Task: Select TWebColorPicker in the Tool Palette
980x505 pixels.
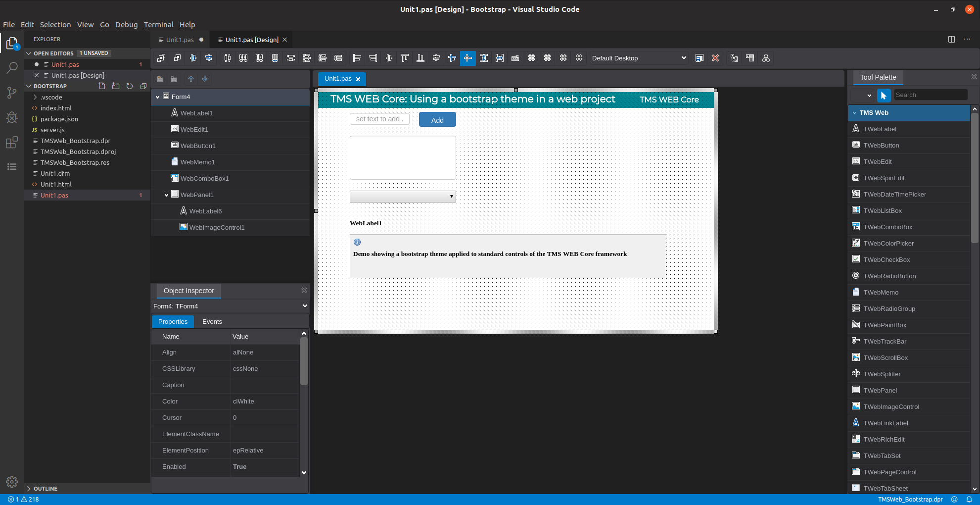Action: coord(909,244)
